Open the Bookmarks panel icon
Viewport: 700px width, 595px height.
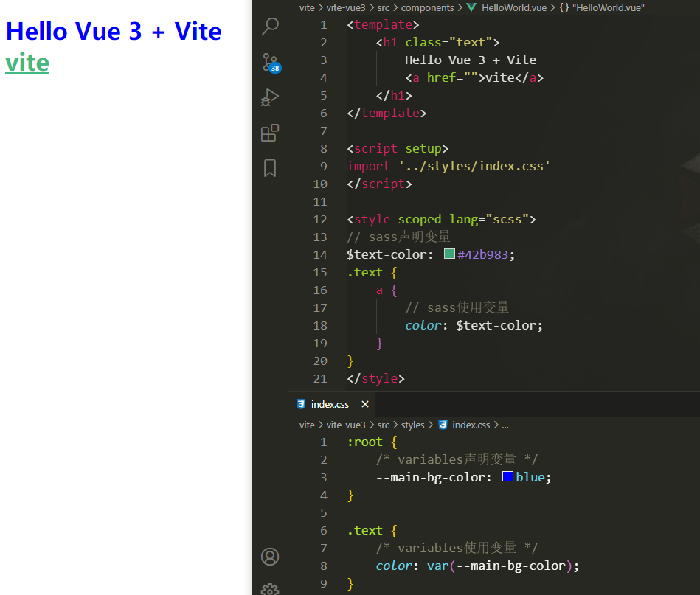270,168
